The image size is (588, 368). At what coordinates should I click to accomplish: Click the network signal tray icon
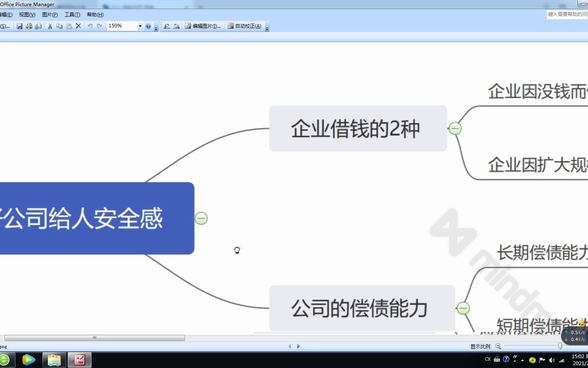(x=561, y=360)
